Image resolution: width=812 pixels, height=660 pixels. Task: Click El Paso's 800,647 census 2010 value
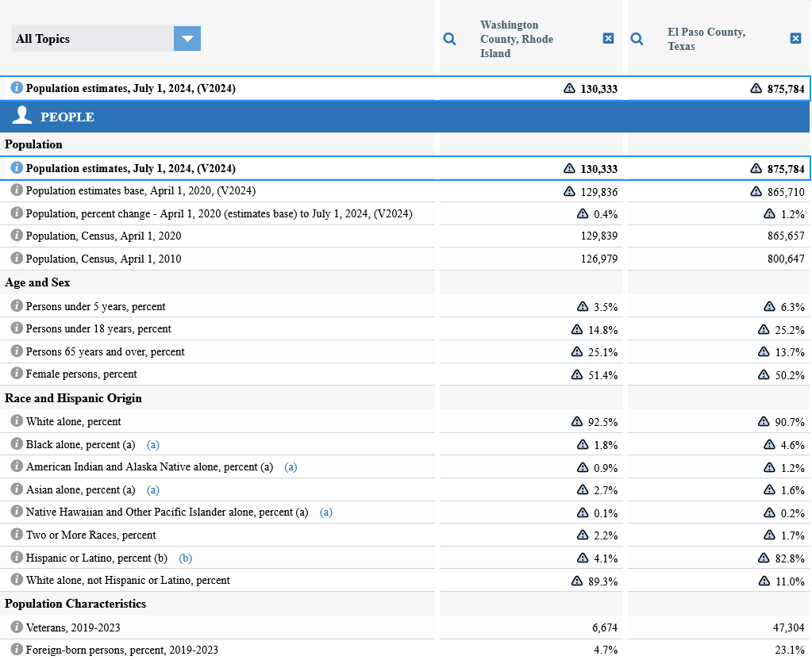(786, 259)
